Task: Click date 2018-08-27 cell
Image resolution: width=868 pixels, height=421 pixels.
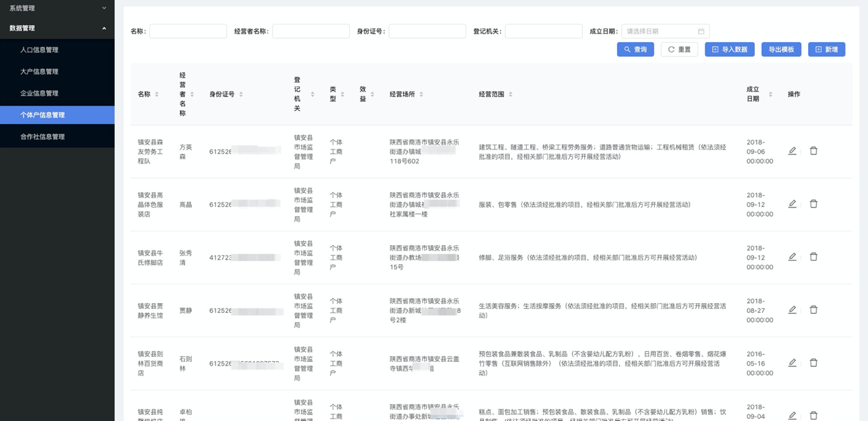Action: click(759, 310)
